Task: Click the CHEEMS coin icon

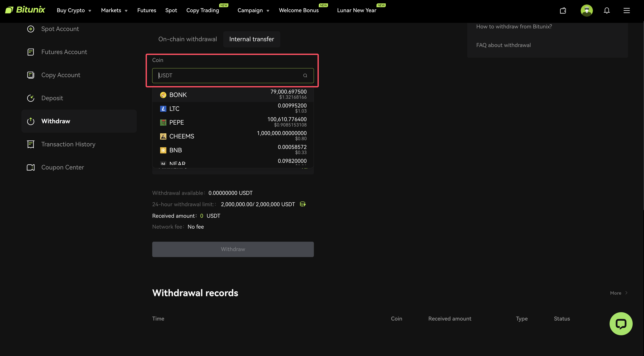Action: [x=163, y=136]
